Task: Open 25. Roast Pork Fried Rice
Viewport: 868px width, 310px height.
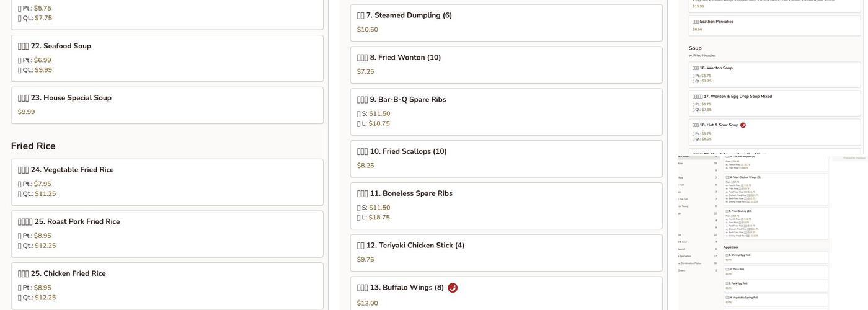Action: [77, 222]
